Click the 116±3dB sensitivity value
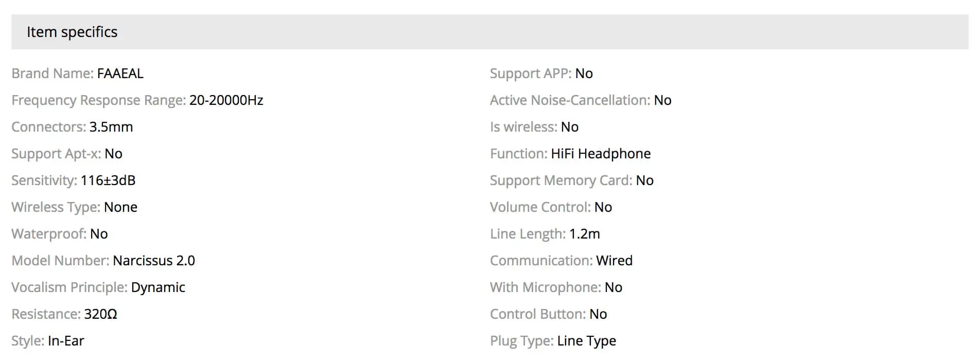Screen dimensions: 980x363 (x=108, y=180)
